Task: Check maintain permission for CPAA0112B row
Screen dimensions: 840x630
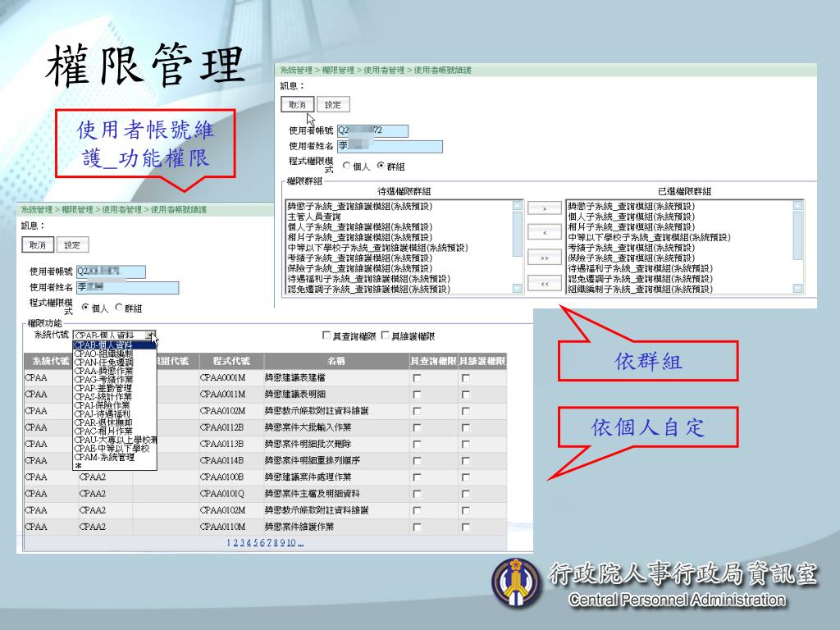Action: pyautogui.click(x=466, y=428)
